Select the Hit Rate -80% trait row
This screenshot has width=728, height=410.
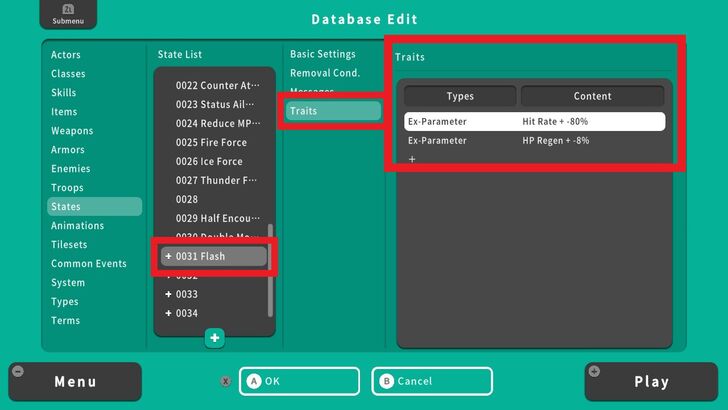coord(535,122)
